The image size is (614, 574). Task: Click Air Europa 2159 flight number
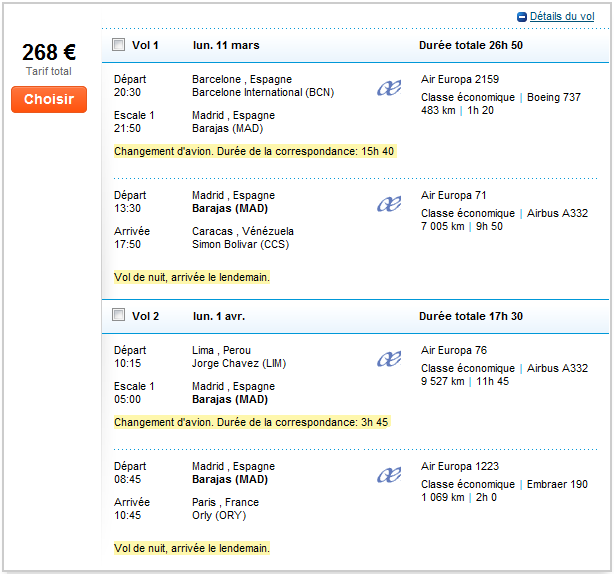460,79
